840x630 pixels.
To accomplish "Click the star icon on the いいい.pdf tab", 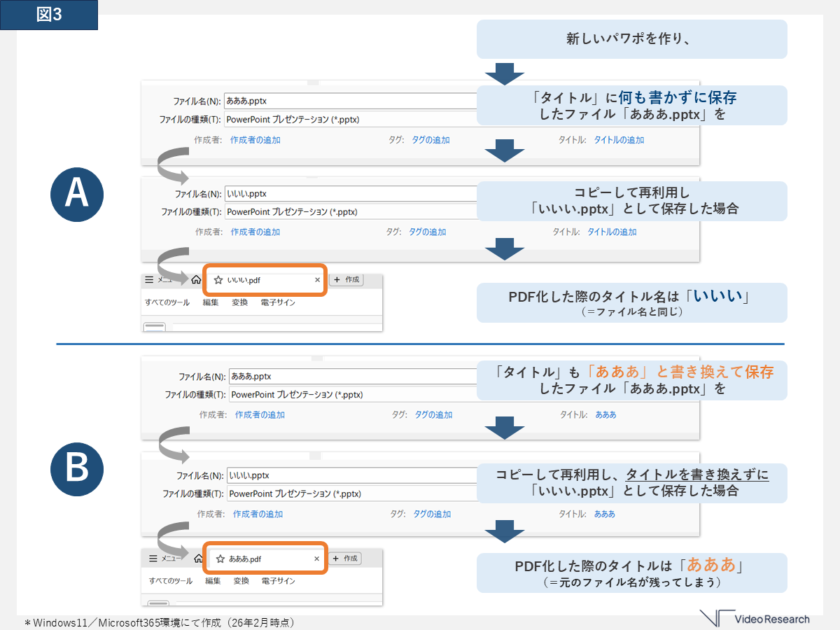I will click(218, 280).
